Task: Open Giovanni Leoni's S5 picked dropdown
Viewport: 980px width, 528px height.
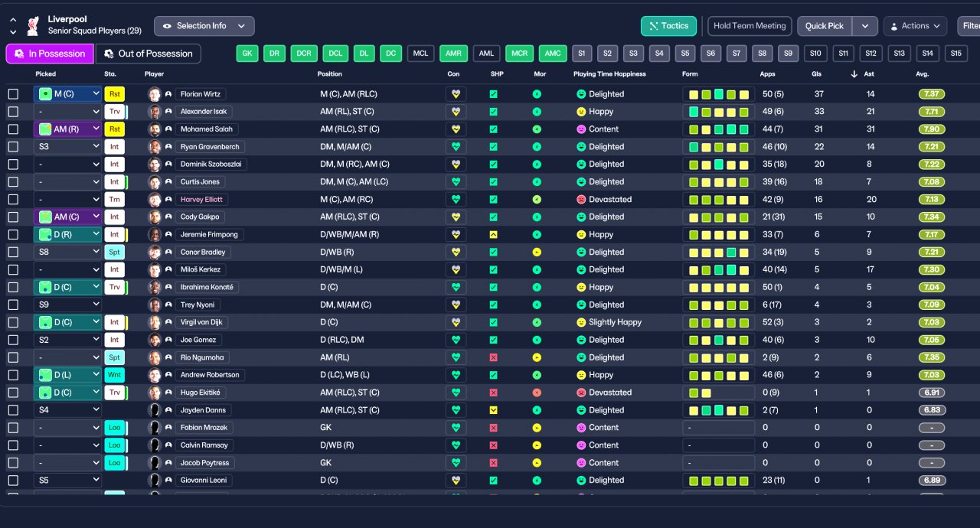Action: click(68, 481)
